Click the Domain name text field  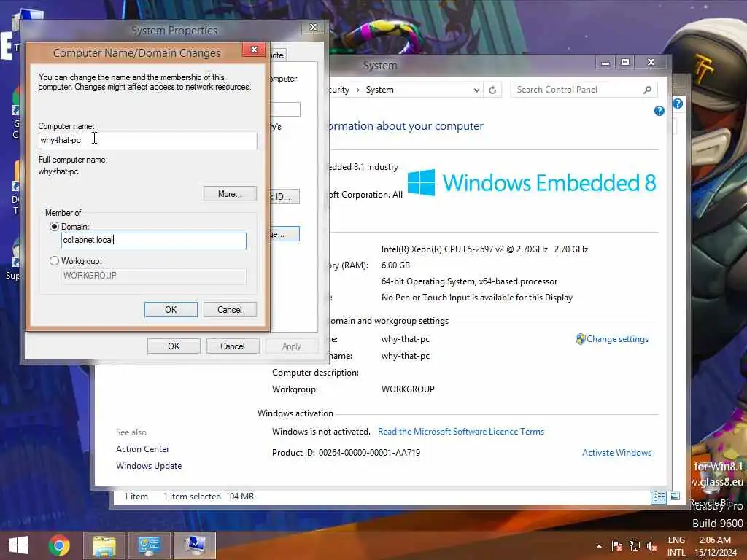point(154,241)
